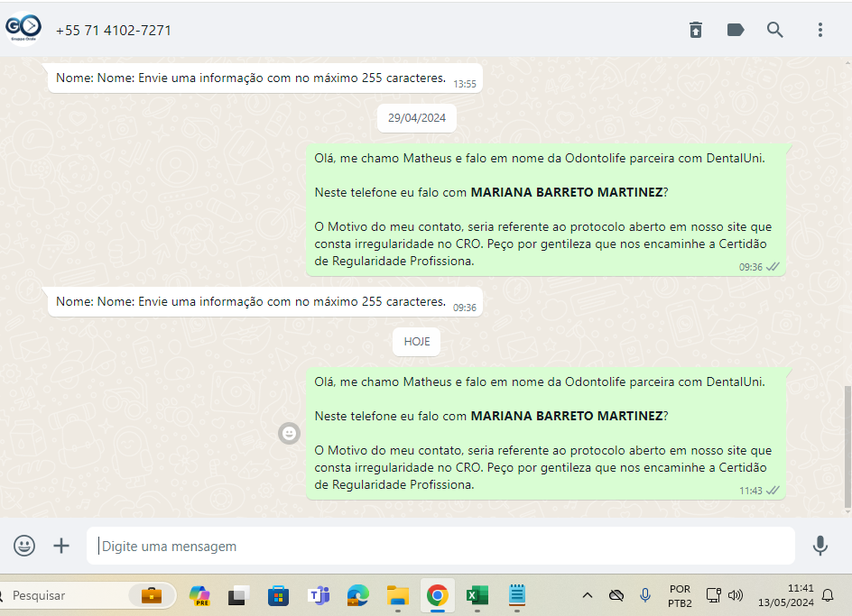Open contact profile picture in chat header
Image resolution: width=852 pixels, height=616 pixels.
coord(23,28)
